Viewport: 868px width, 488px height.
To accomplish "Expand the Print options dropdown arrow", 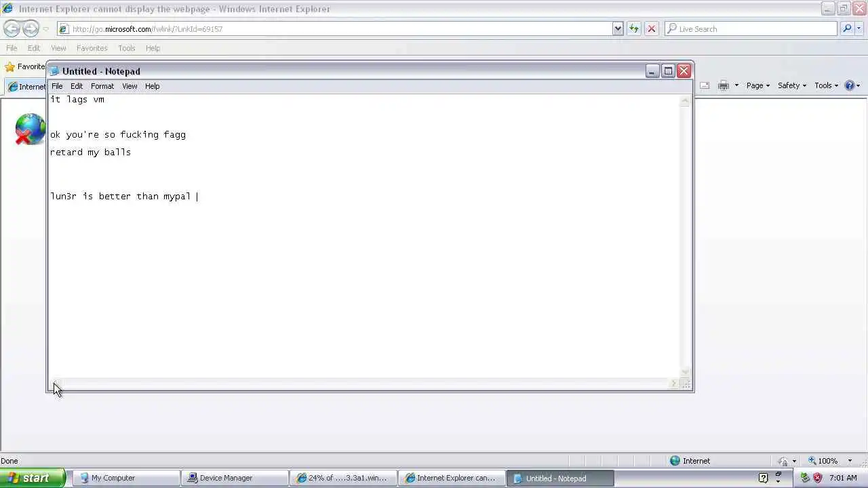I will point(736,85).
